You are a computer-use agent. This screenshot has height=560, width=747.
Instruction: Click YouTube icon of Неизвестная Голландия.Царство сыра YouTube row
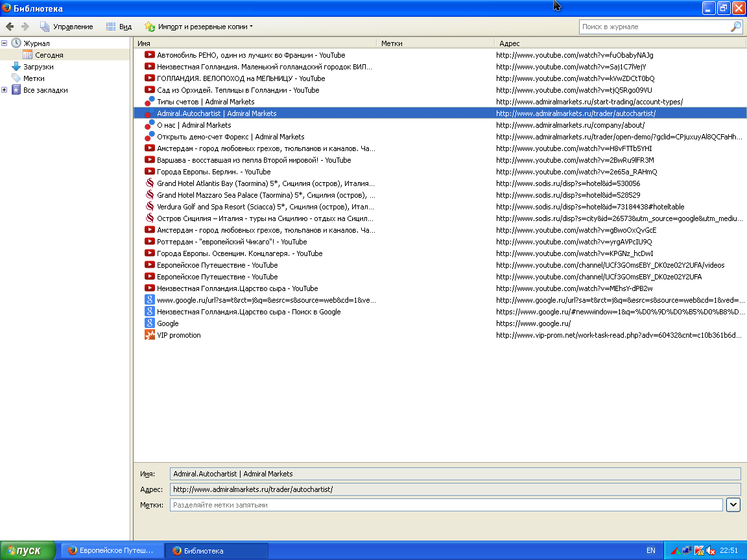[150, 288]
